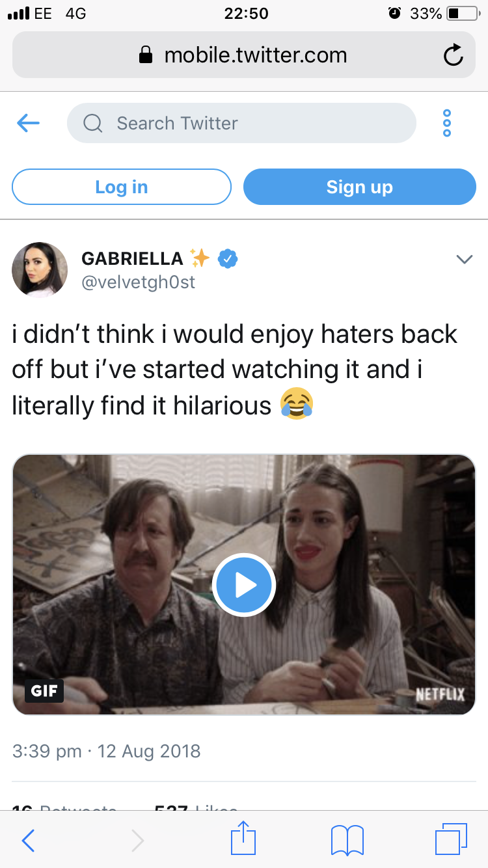
Task: Reload the page in Safari
Action: [x=453, y=55]
